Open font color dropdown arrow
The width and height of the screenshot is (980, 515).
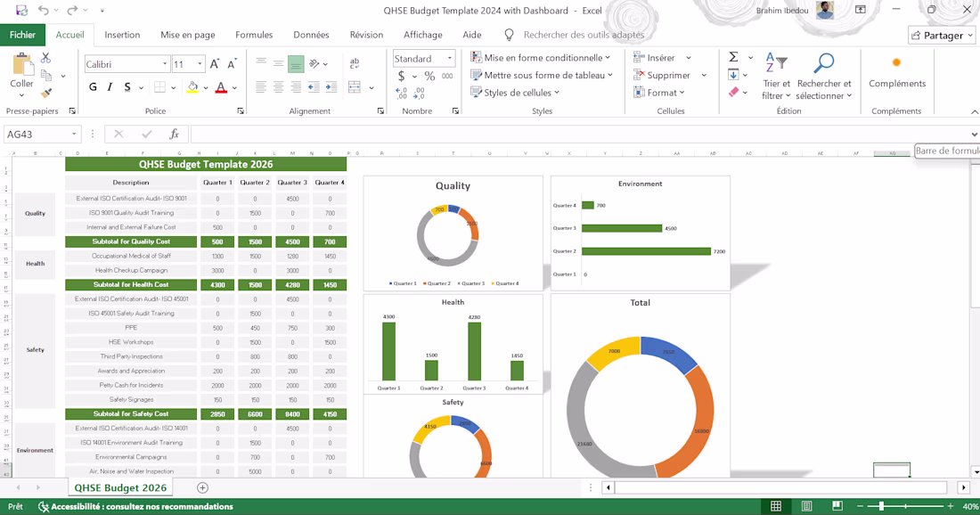point(234,88)
